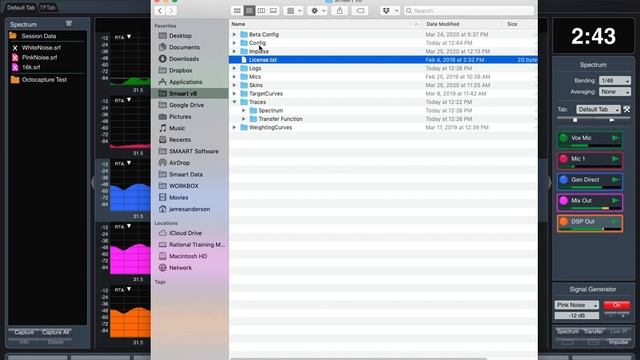
Task: Open iCloud Drive in the Finder sidebar
Action: click(x=185, y=233)
